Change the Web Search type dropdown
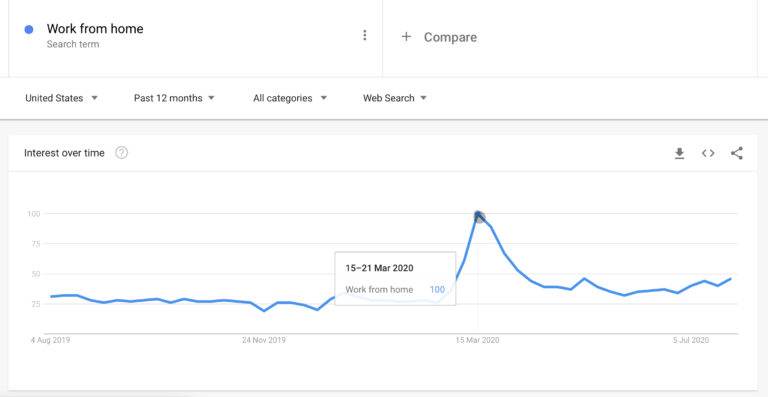 coord(395,98)
